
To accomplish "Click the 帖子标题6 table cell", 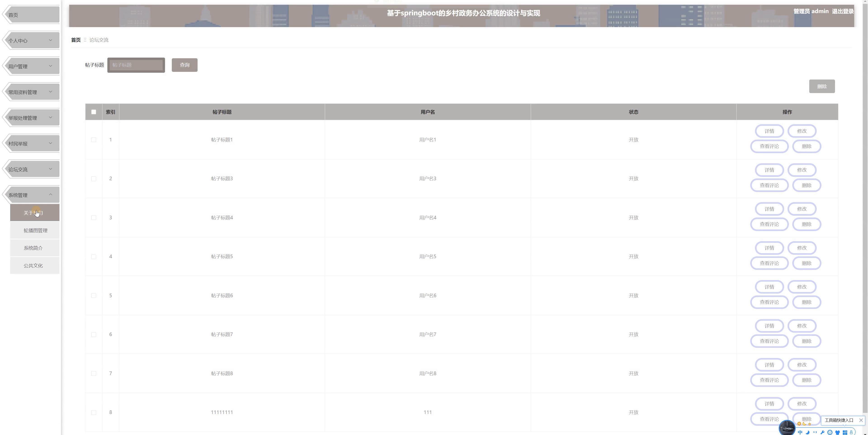I will (x=222, y=296).
